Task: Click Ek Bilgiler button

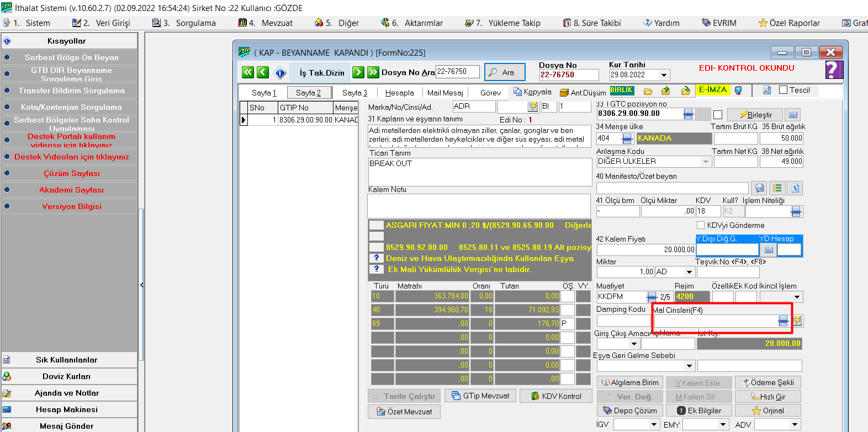Action: (698, 410)
